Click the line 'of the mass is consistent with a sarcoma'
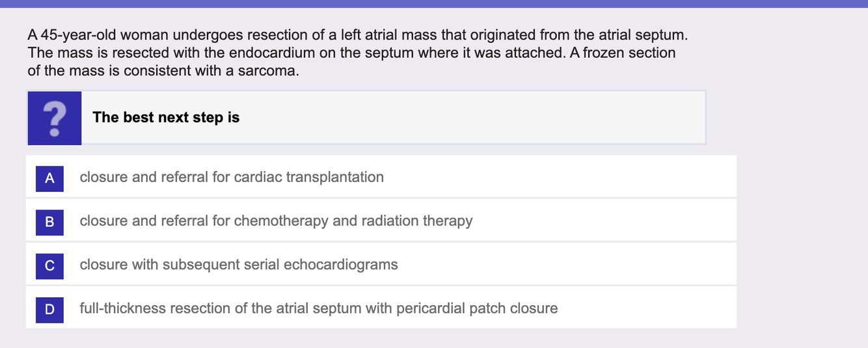Screen dimensions: 868x348 coord(163,70)
